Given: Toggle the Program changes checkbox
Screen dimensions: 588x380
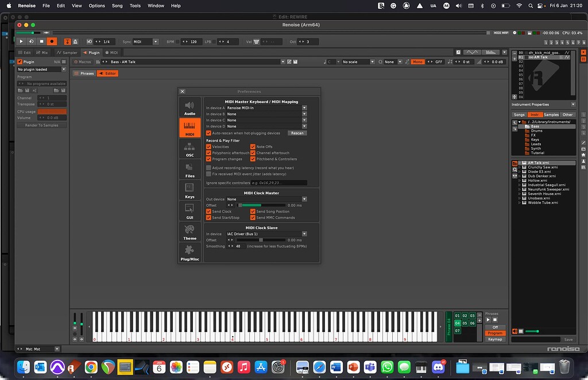Looking at the screenshot, I should pyautogui.click(x=208, y=159).
